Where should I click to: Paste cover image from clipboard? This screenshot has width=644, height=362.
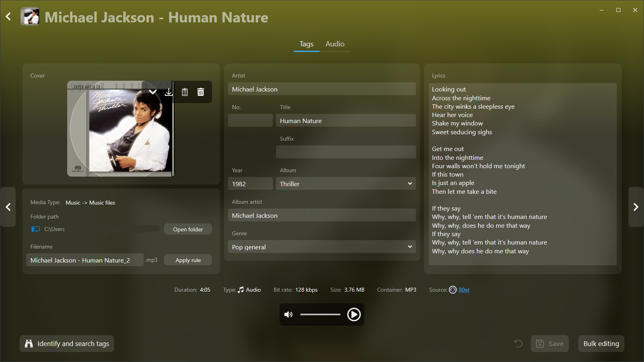pos(185,92)
